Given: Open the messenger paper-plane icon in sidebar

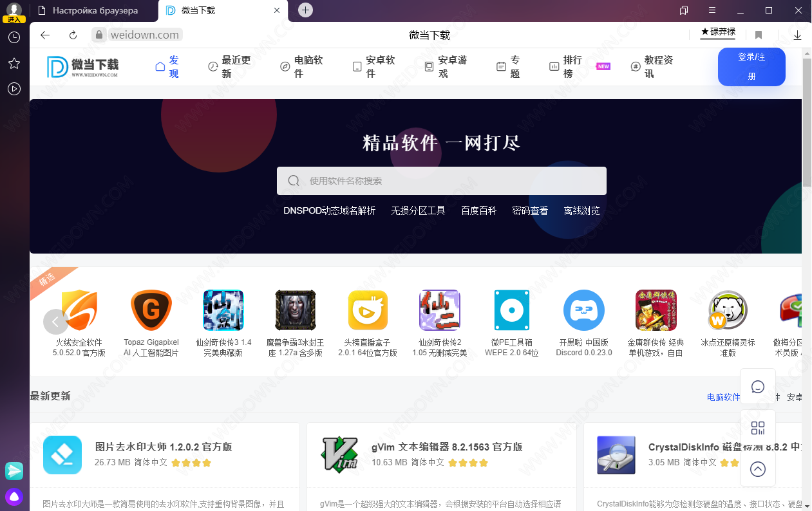Looking at the screenshot, I should pos(14,470).
